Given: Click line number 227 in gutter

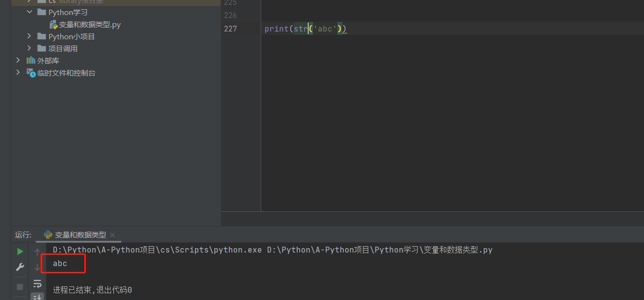Looking at the screenshot, I should tap(231, 29).
